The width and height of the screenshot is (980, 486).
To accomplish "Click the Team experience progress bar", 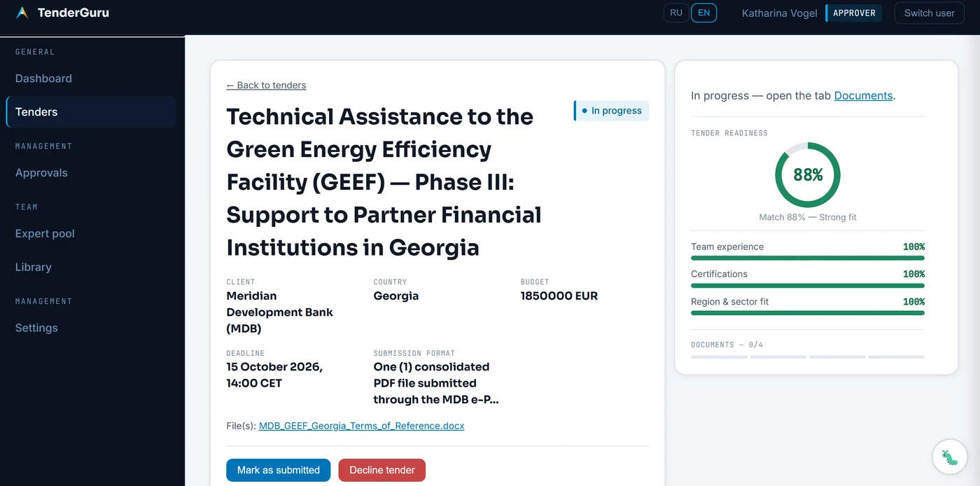I will [808, 258].
